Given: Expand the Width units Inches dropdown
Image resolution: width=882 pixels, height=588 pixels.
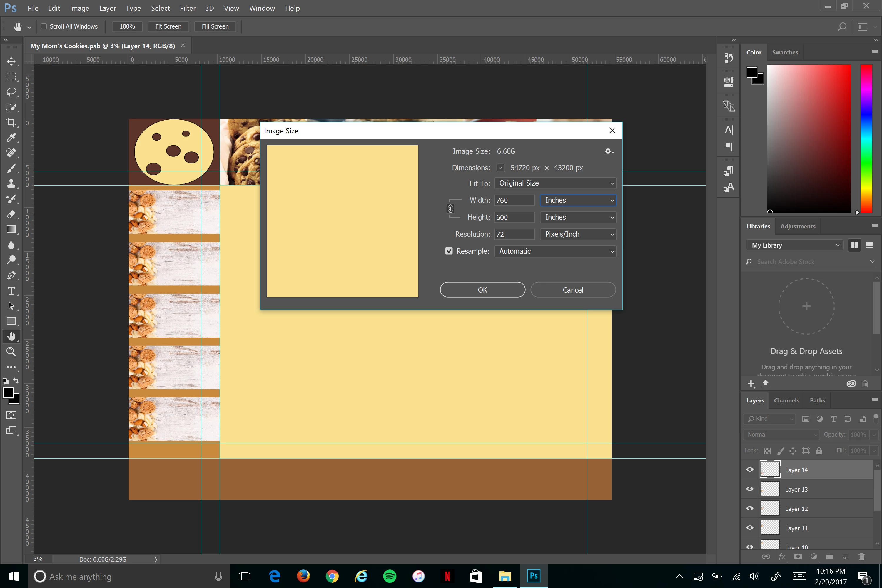Looking at the screenshot, I should point(577,200).
